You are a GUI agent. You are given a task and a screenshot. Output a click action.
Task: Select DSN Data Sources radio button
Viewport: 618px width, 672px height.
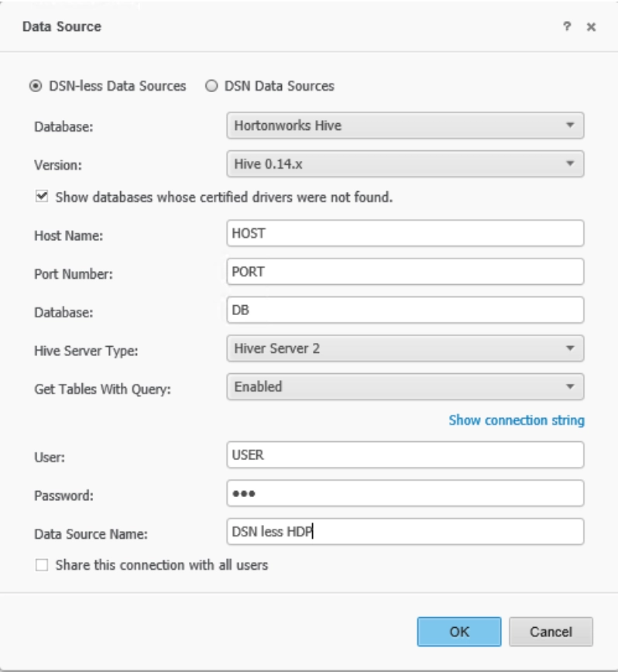[211, 86]
